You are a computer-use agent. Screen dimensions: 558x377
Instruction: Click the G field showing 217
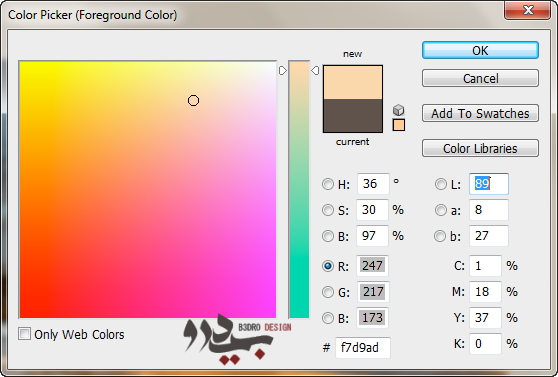coord(373,292)
